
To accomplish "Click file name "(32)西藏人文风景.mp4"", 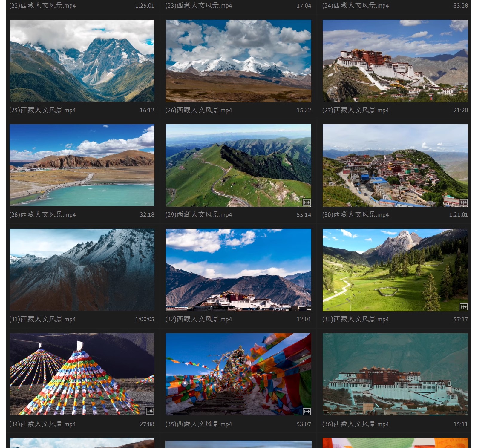I will [199, 319].
